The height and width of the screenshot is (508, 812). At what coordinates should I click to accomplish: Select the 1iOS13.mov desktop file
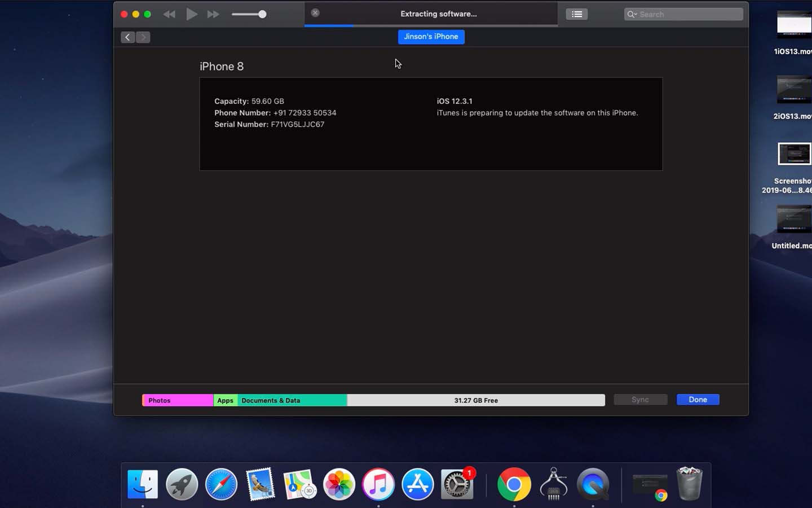(793, 33)
